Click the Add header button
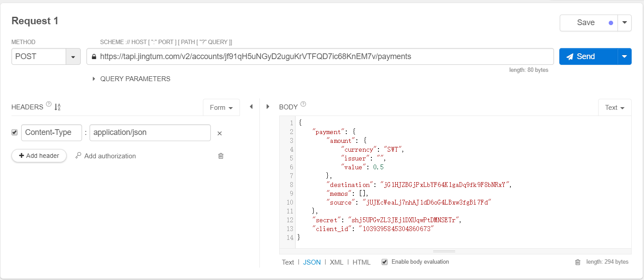Image resolution: width=644 pixels, height=280 pixels. 39,156
